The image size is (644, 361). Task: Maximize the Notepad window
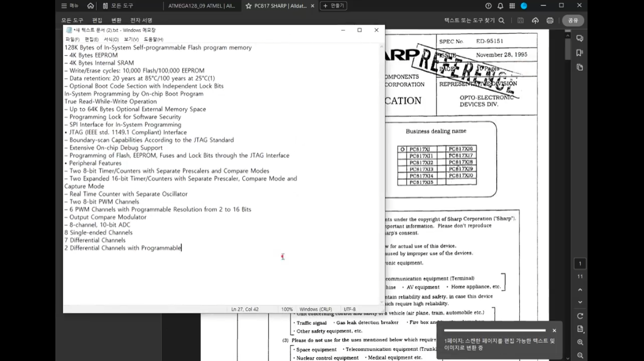pyautogui.click(x=359, y=30)
